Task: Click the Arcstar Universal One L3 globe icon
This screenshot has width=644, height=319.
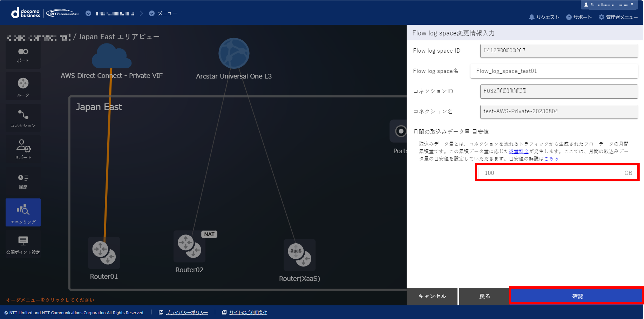Action: coord(234,53)
